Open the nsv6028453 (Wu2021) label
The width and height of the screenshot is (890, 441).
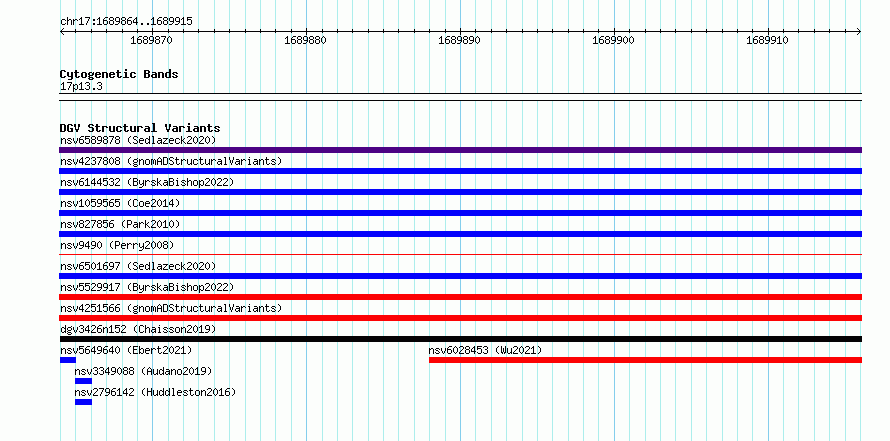[x=485, y=350]
